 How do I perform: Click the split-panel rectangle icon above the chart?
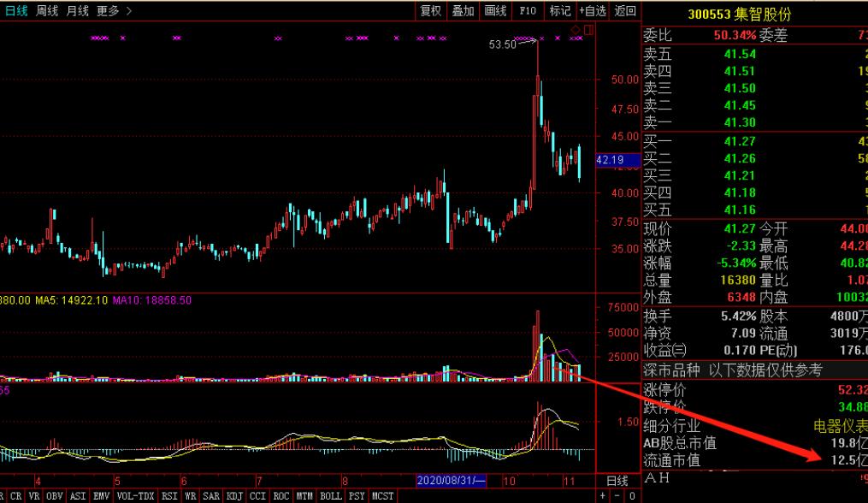(588, 29)
